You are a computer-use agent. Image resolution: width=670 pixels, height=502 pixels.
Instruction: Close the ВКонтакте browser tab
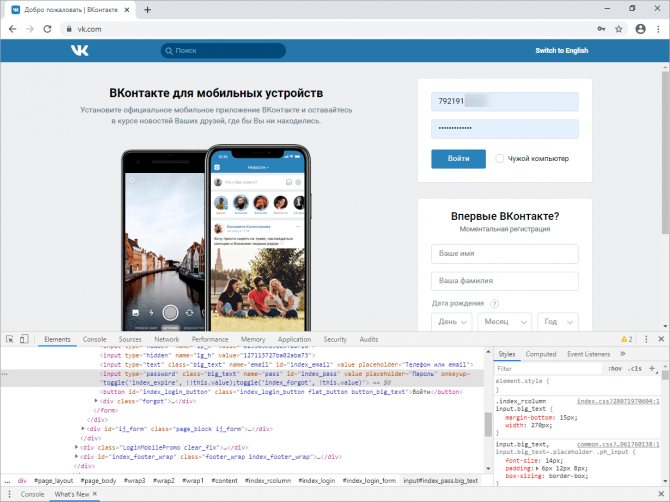coord(127,10)
